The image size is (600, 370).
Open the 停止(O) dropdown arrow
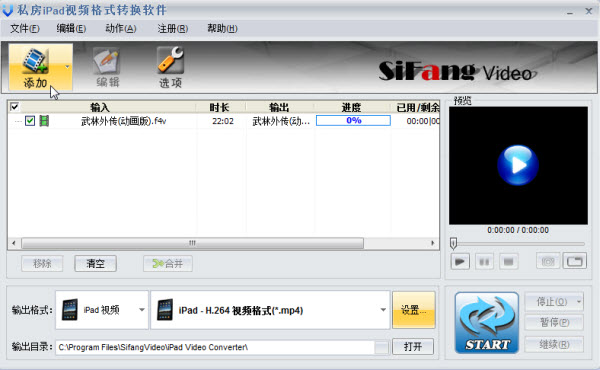pos(580,302)
